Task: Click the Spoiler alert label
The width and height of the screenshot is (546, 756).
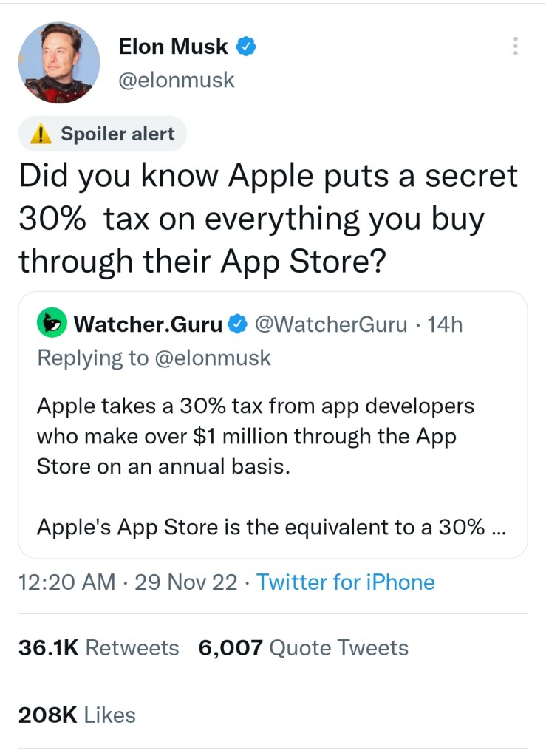Action: (117, 134)
